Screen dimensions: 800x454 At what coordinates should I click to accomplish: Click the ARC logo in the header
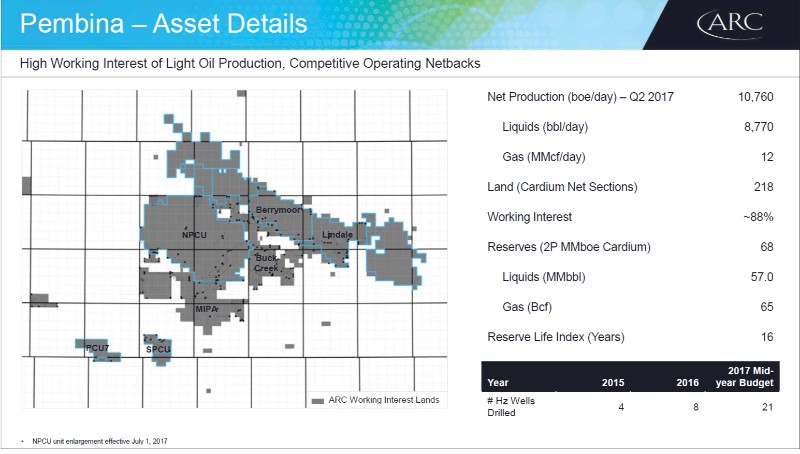[x=731, y=24]
